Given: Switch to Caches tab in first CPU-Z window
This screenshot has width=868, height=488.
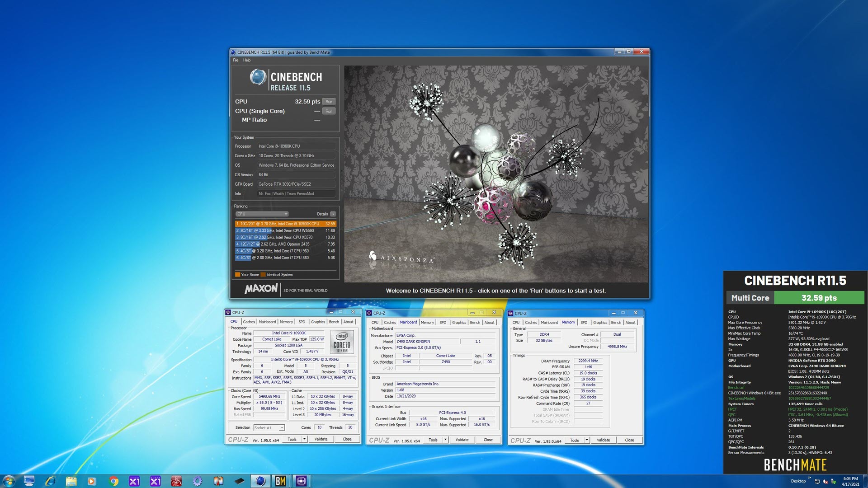Looking at the screenshot, I should pos(249,322).
